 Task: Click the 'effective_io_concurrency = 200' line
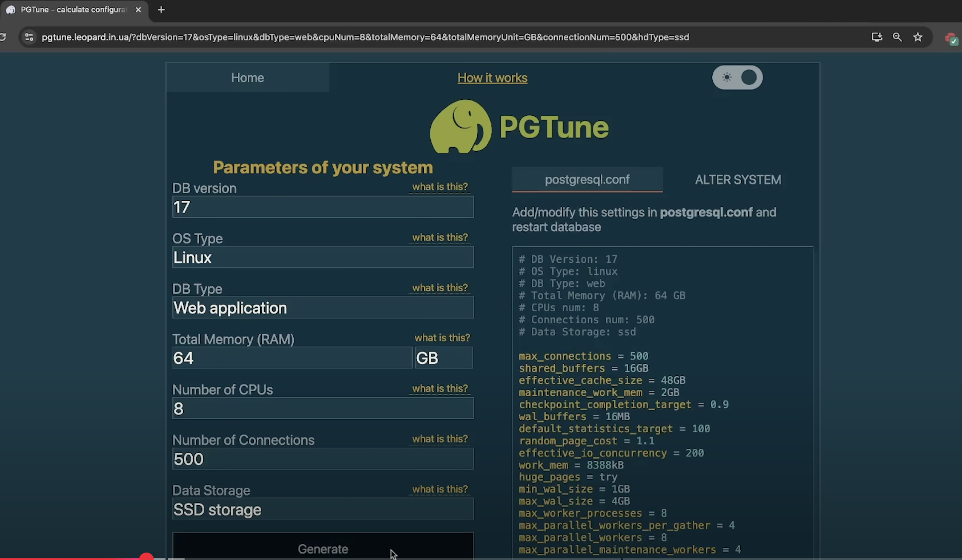tap(611, 453)
